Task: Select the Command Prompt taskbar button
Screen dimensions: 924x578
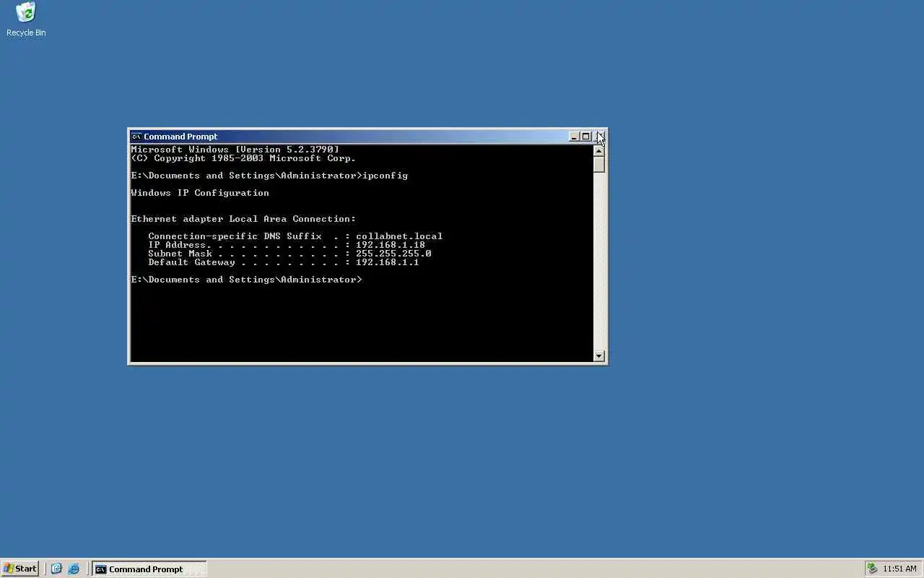Action: pyautogui.click(x=149, y=569)
